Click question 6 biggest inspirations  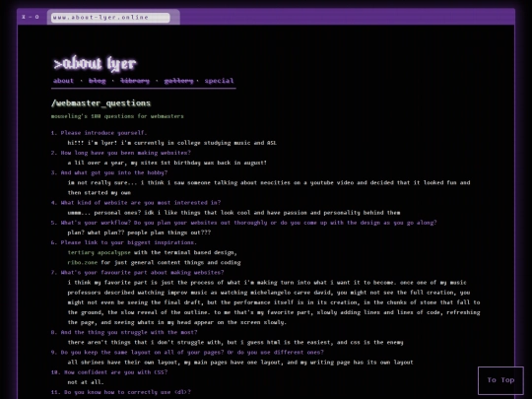(124, 242)
